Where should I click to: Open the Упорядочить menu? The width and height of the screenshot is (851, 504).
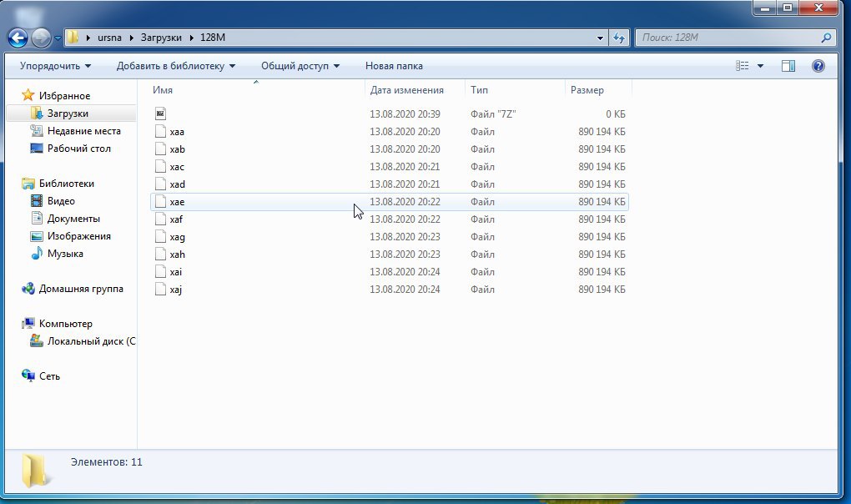[x=55, y=66]
